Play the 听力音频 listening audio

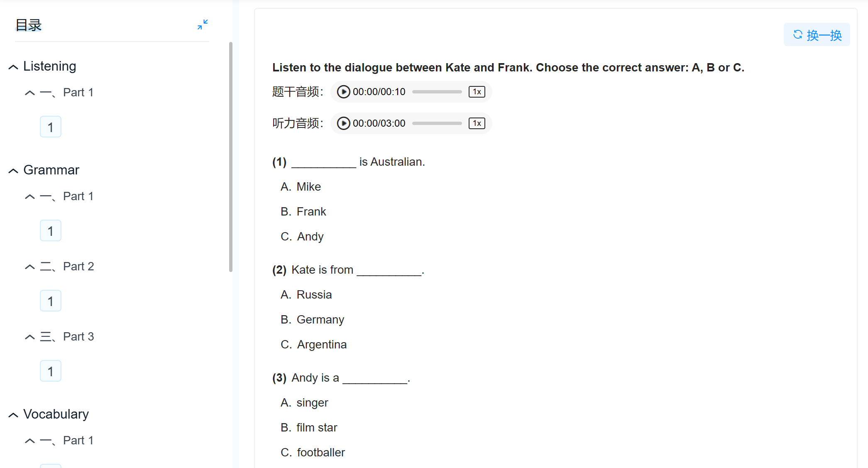[343, 123]
